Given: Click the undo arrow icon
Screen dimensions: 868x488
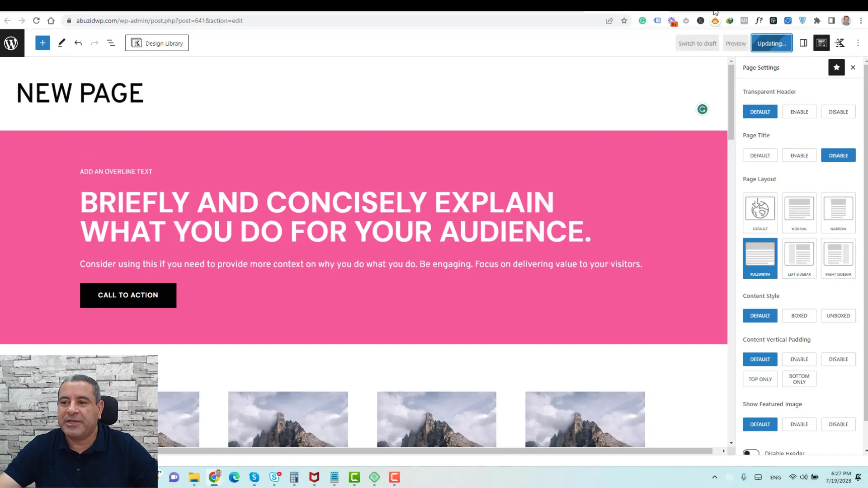Looking at the screenshot, I should click(x=78, y=43).
